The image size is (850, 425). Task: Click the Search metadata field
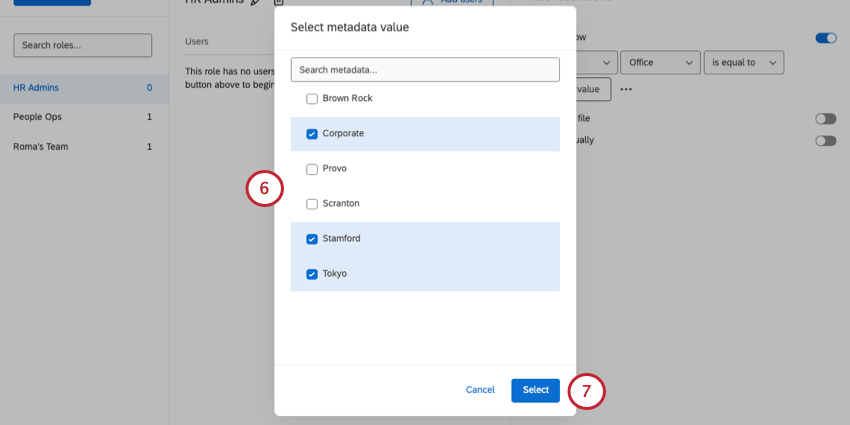pyautogui.click(x=425, y=70)
